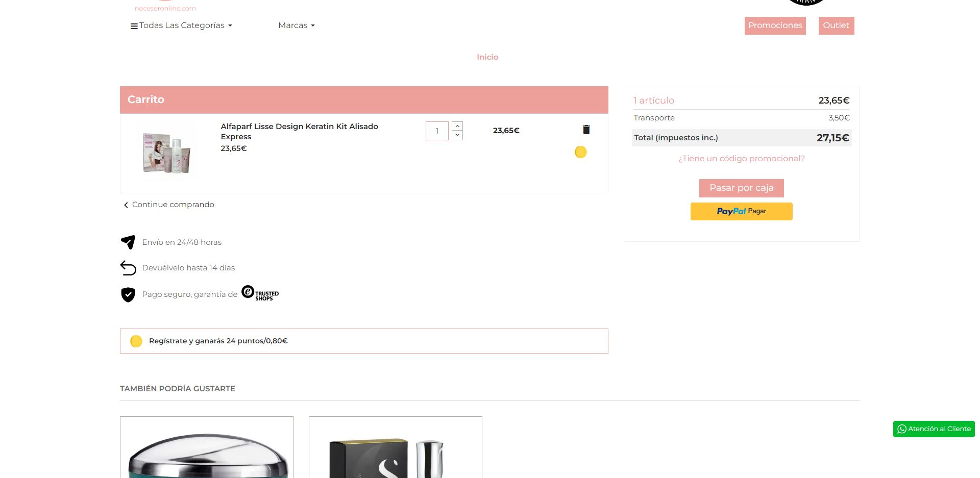Click the quantity input field
Image resolution: width=980 pixels, height=478 pixels.
(x=437, y=131)
